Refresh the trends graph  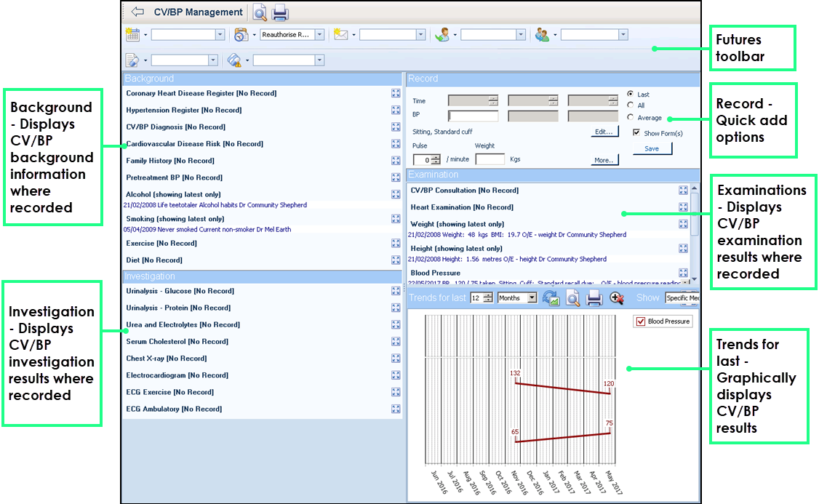(x=551, y=297)
